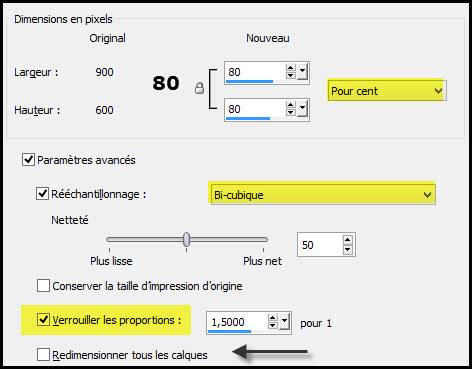Click the Netteté slider handle
472x369 pixels.
coord(187,239)
